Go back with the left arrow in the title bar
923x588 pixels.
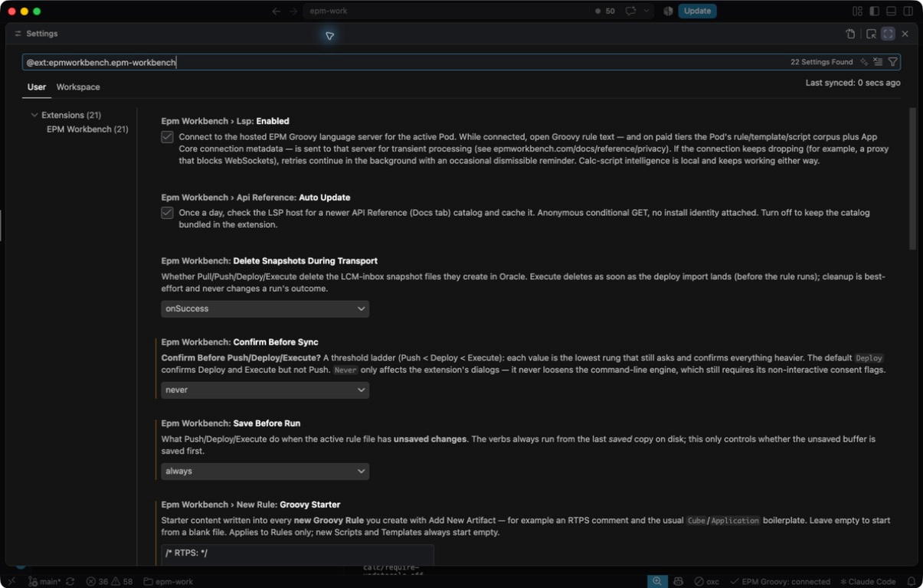(277, 11)
